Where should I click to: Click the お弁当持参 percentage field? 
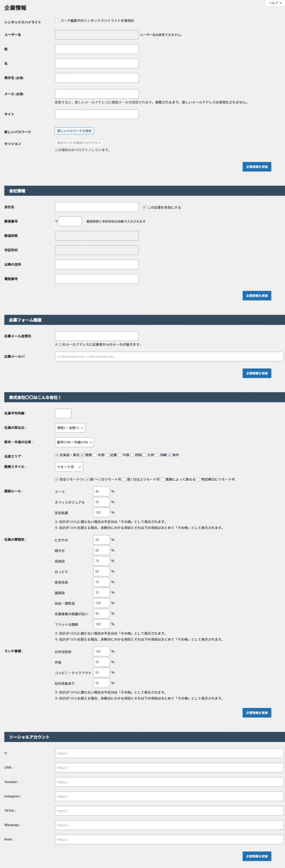pos(101,651)
